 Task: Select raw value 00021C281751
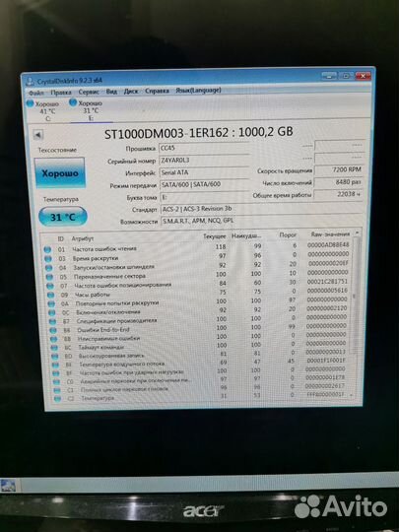pos(327,281)
